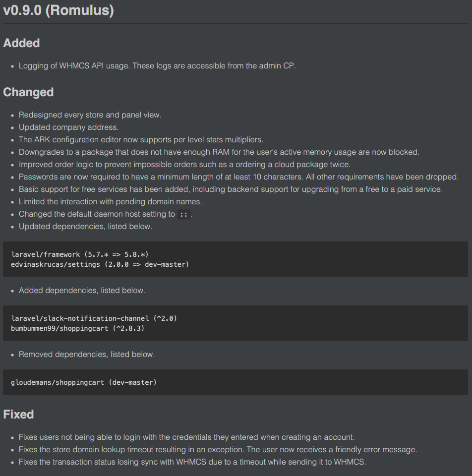Image resolution: width=472 pixels, height=476 pixels.
Task: Click the '::' inline code snippet
Action: [x=184, y=215]
